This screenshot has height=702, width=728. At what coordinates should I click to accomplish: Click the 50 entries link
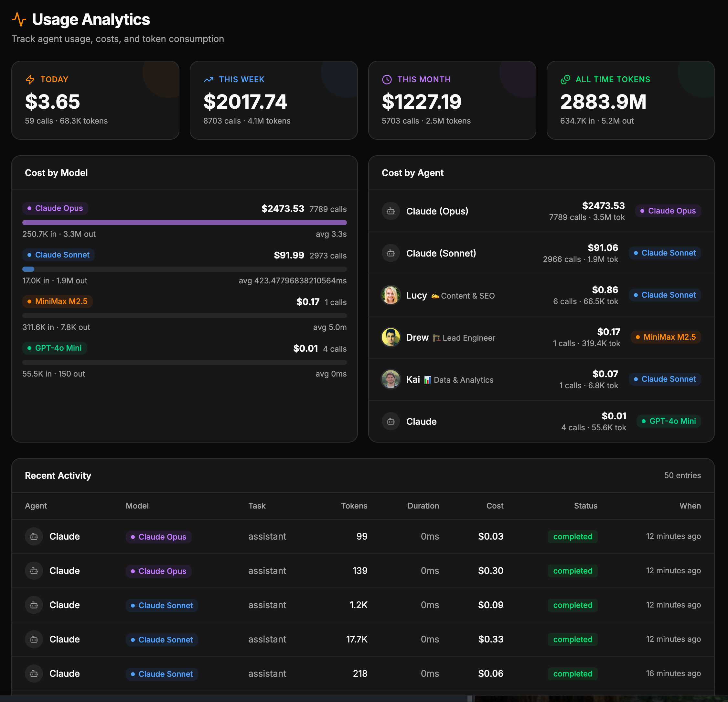pos(683,476)
